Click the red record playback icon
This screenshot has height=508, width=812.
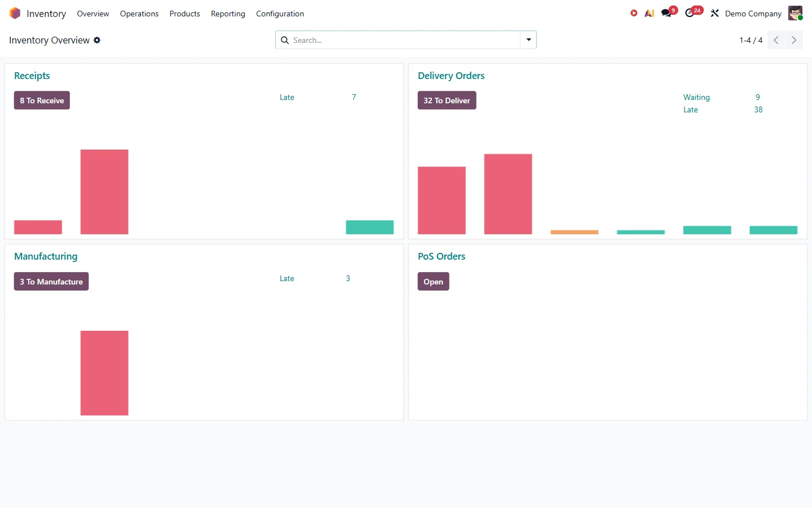click(634, 13)
